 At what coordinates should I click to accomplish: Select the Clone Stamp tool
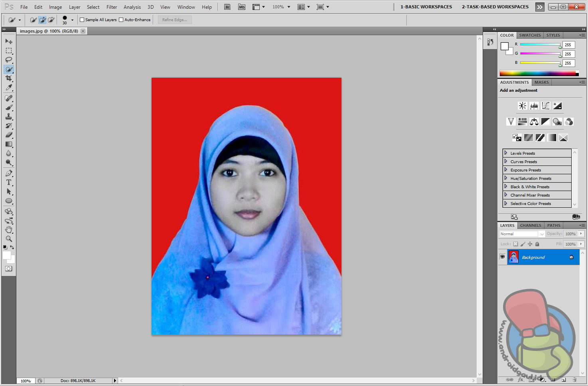tap(9, 116)
